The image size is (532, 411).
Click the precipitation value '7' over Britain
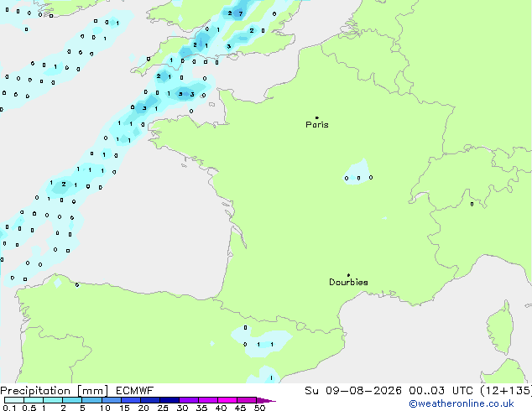coord(241,14)
